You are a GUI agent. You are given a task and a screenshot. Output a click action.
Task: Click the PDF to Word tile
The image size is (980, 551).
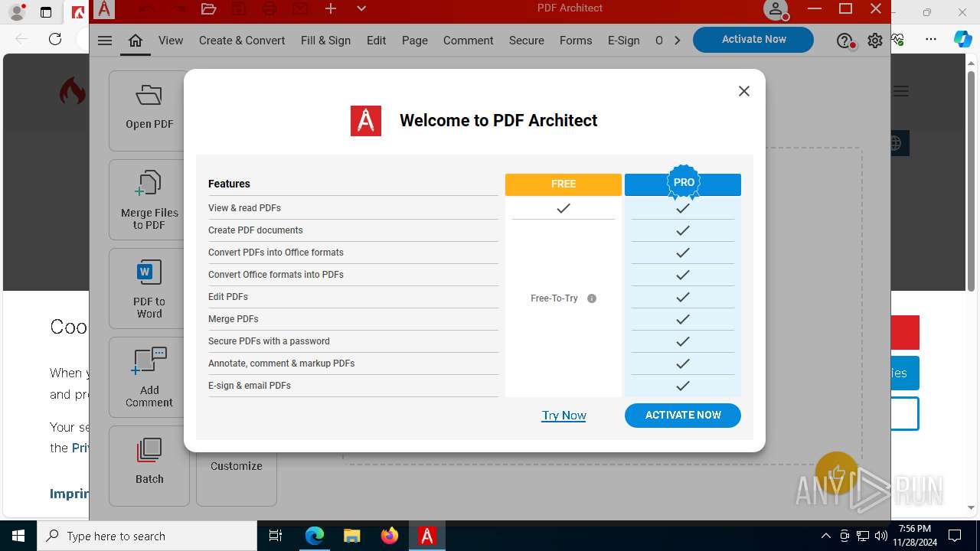click(149, 289)
